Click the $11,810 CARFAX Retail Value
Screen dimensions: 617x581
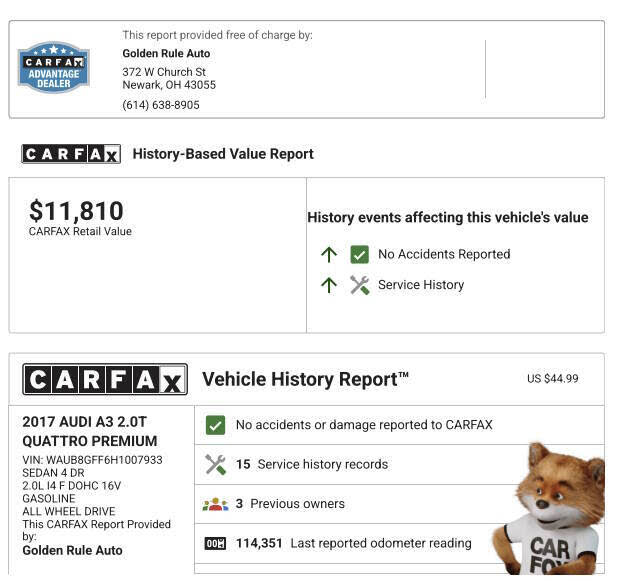77,211
